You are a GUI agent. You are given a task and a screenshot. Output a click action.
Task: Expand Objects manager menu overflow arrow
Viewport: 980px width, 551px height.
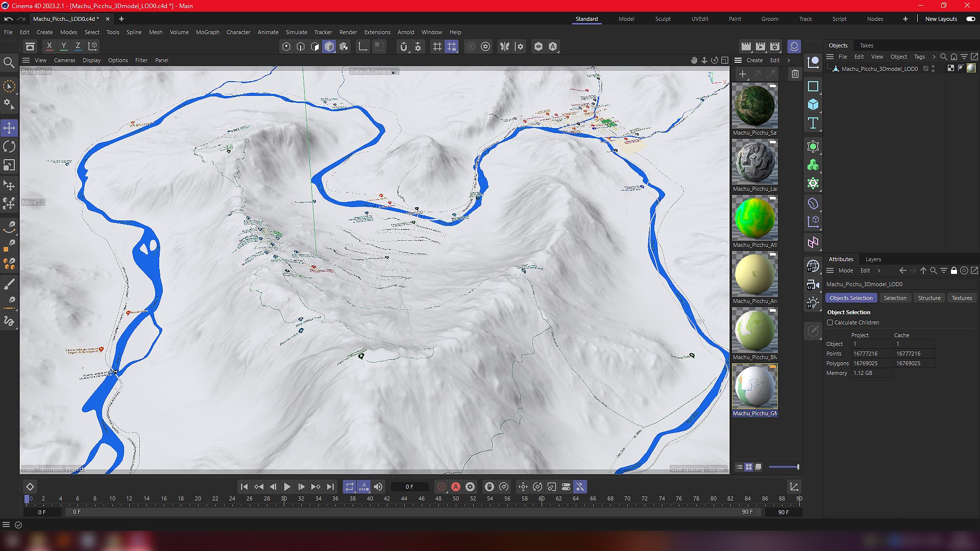coord(934,57)
